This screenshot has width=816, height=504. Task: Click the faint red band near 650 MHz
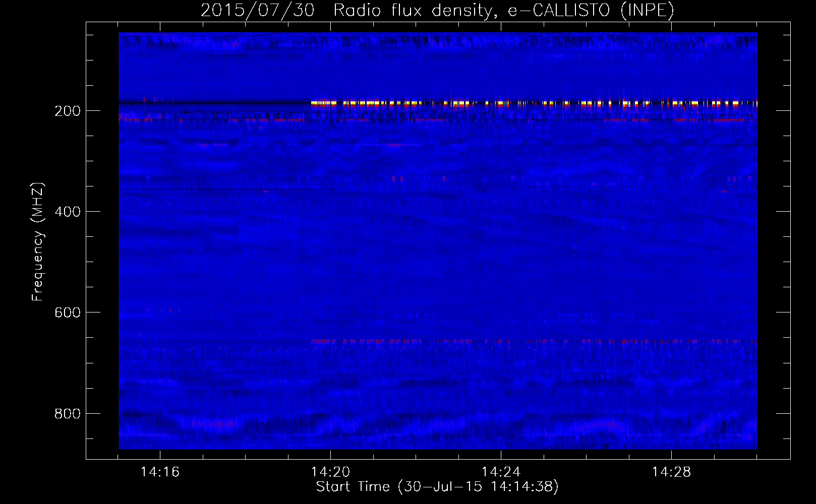click(534, 341)
